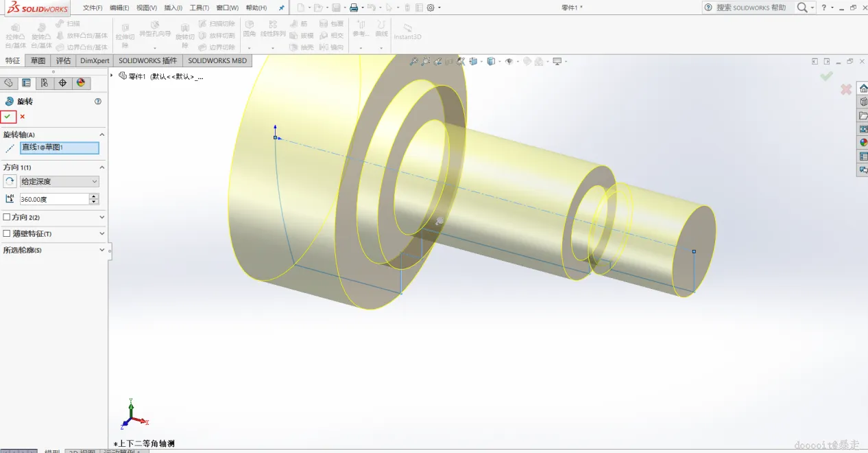The image size is (868, 453).
Task: Open the ConfigurationManager tab icon
Action: pos(44,83)
